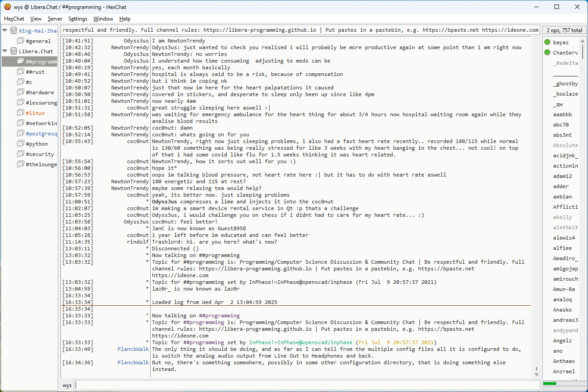Click the chat icon beside ##rust channel
The height and width of the screenshot is (392, 588).
click(x=21, y=72)
